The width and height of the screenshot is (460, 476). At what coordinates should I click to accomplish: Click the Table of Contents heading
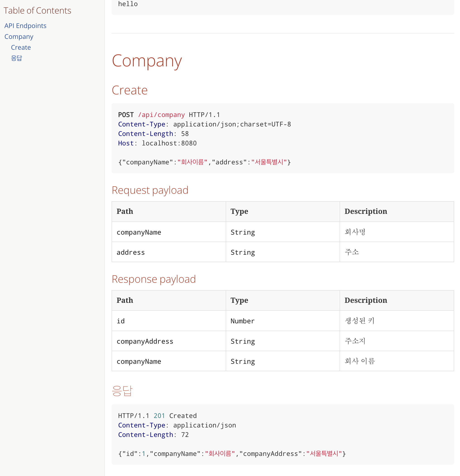coord(37,11)
